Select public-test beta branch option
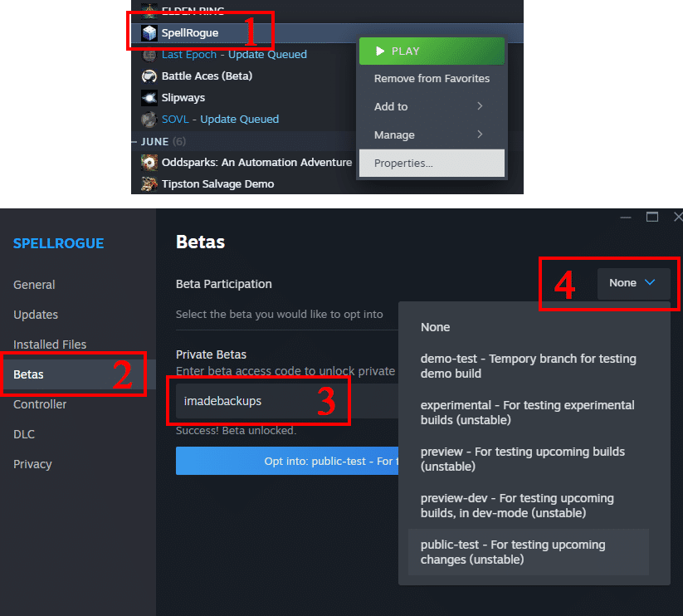 (x=529, y=552)
